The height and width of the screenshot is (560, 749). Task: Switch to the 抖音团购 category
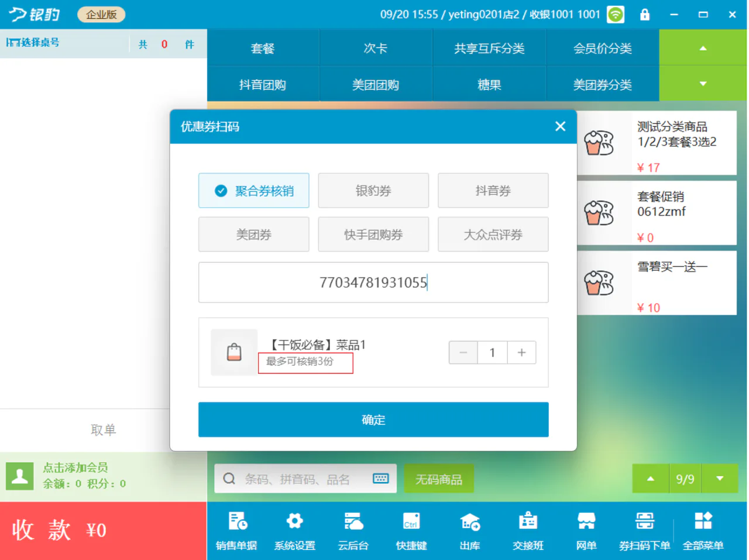tap(263, 84)
